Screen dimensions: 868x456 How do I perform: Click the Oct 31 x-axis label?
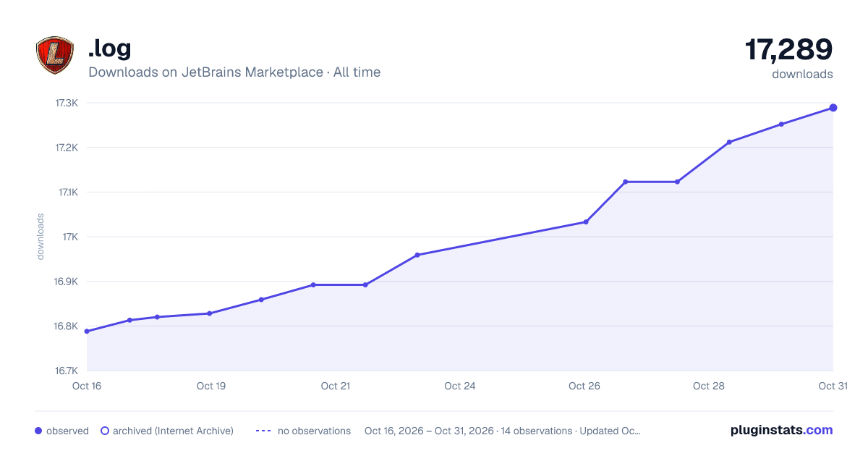833,386
